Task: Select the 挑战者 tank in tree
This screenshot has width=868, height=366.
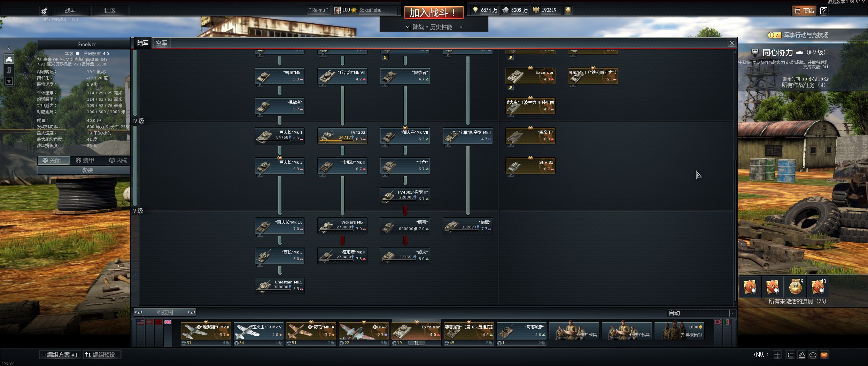Action: (279, 106)
